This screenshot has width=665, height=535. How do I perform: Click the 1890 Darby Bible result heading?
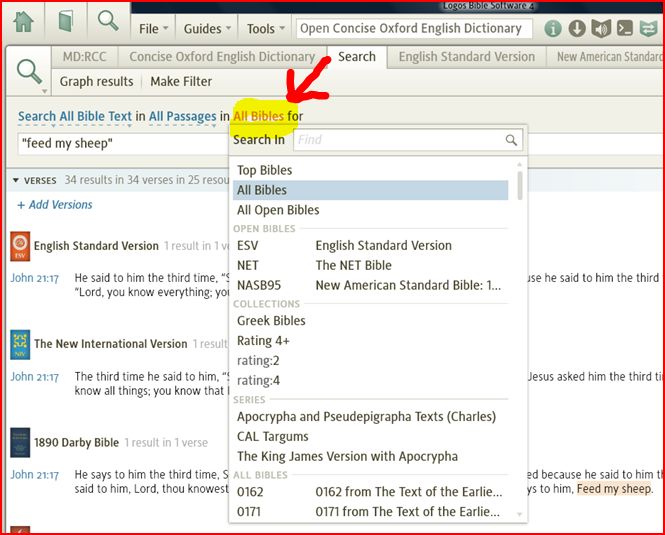click(76, 443)
